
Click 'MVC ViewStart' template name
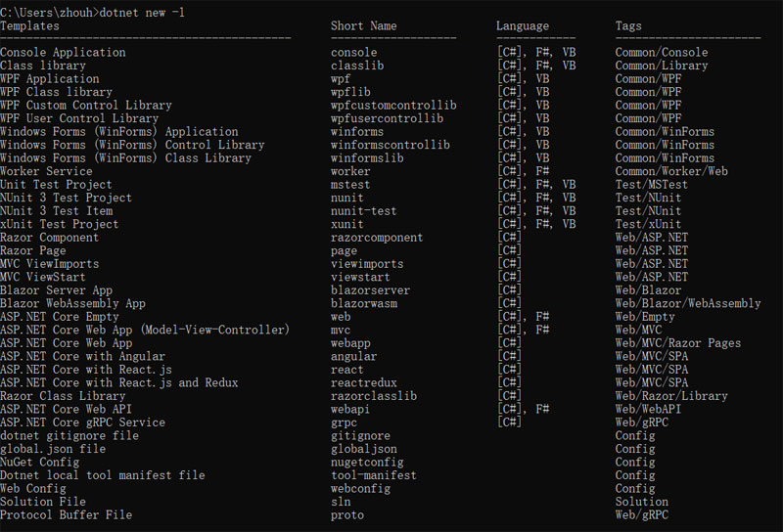43,277
